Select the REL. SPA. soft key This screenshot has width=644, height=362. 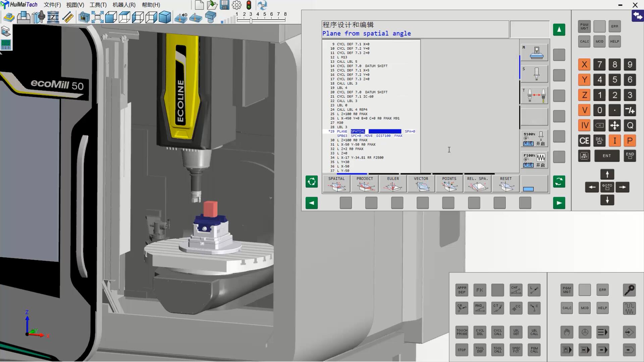[477, 184]
